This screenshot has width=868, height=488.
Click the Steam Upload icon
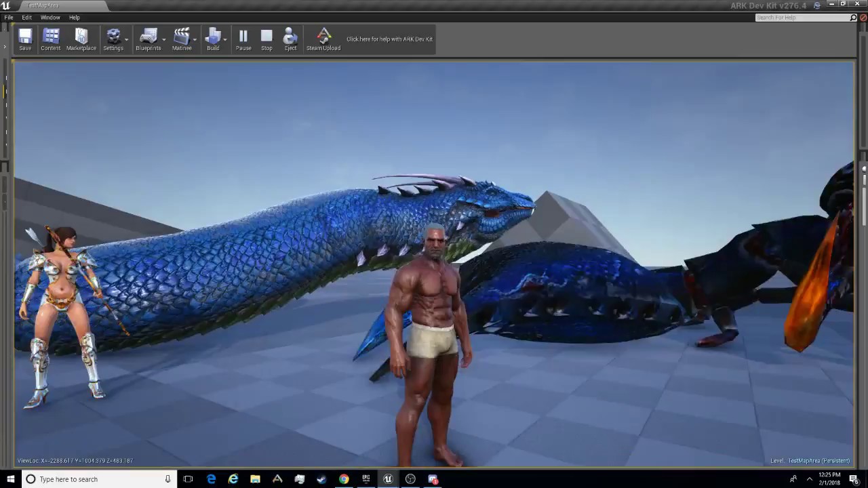pyautogui.click(x=323, y=39)
